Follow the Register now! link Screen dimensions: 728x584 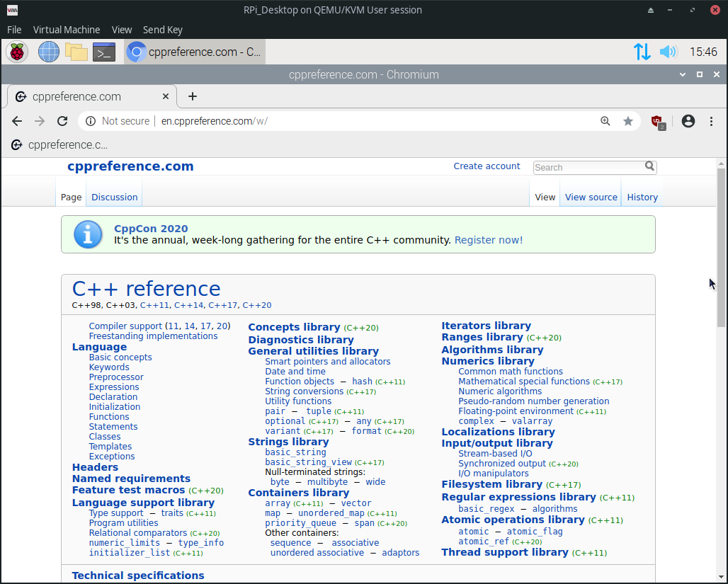pos(489,240)
